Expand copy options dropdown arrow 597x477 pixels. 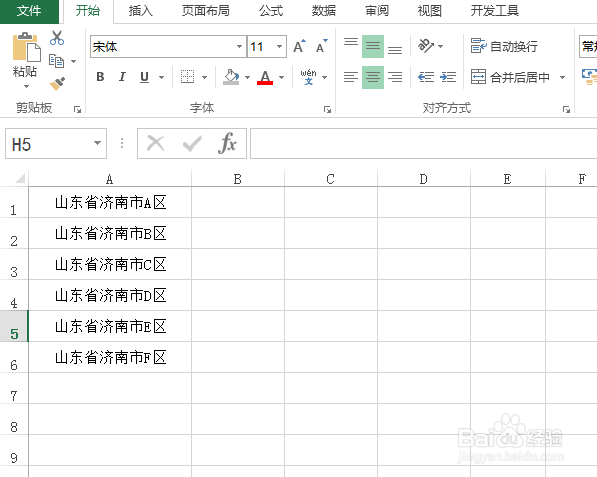73,61
